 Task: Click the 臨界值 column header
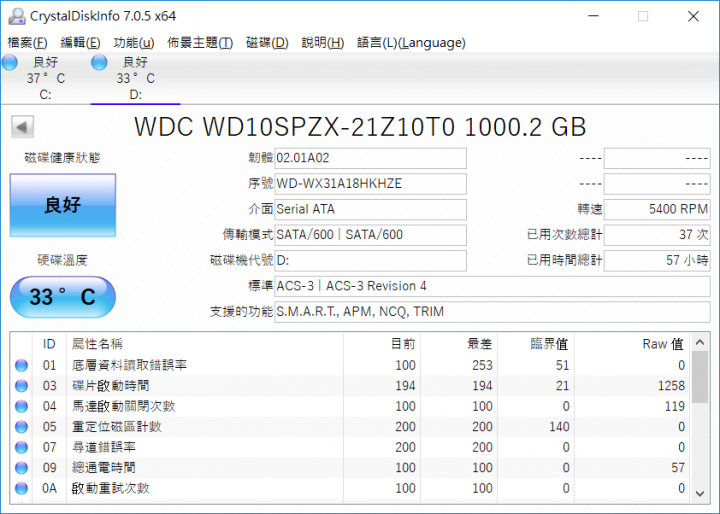pyautogui.click(x=536, y=344)
